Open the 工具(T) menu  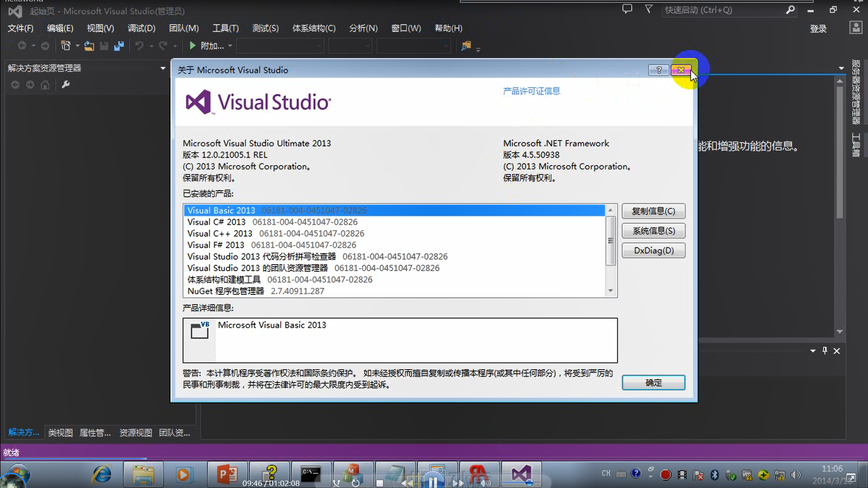point(225,28)
